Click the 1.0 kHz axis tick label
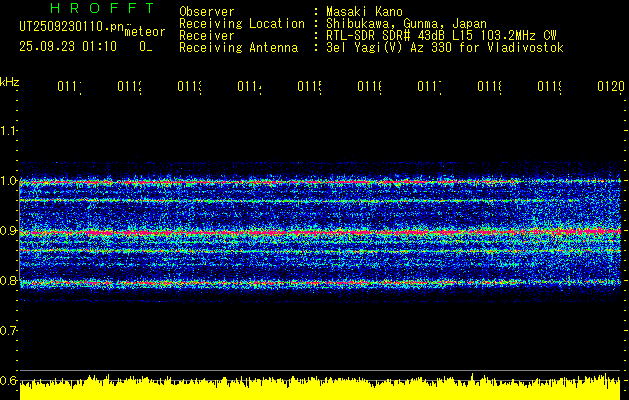 [x=9, y=181]
